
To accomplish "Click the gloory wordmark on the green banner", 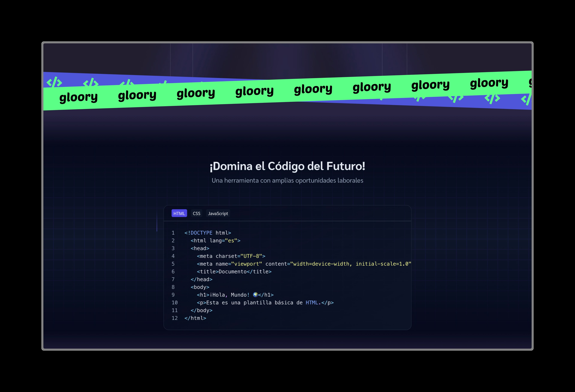I will point(255,91).
